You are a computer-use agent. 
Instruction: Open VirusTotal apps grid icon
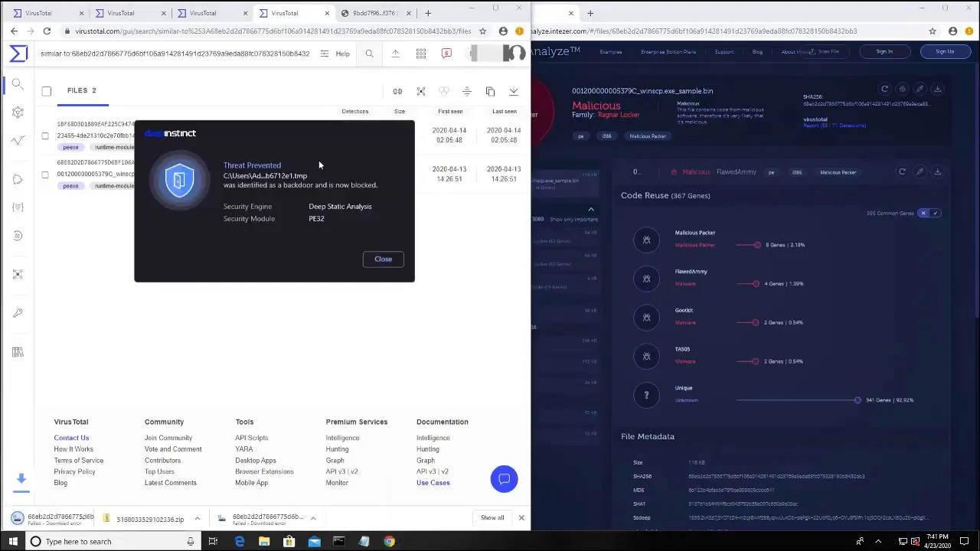tap(421, 54)
